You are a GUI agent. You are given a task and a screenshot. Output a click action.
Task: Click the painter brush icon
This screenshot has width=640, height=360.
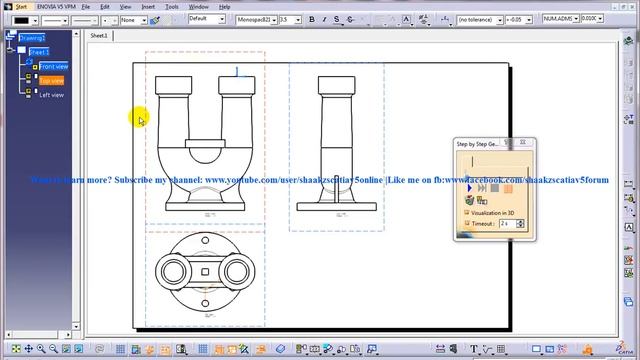[155, 20]
